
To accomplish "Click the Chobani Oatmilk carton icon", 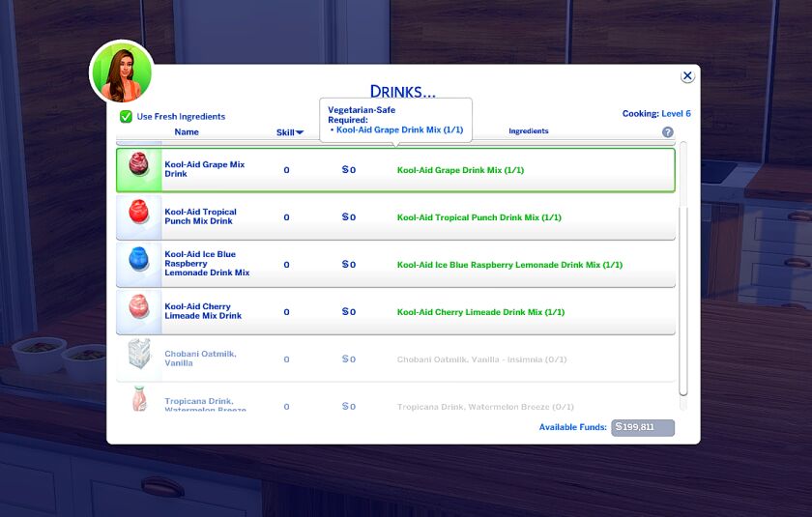I will (139, 354).
